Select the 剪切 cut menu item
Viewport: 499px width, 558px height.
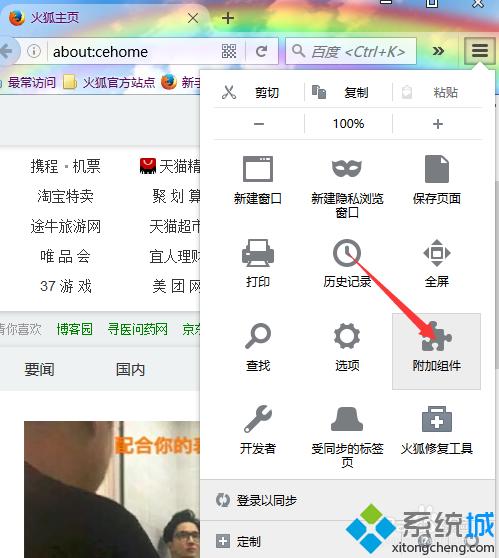(259, 93)
